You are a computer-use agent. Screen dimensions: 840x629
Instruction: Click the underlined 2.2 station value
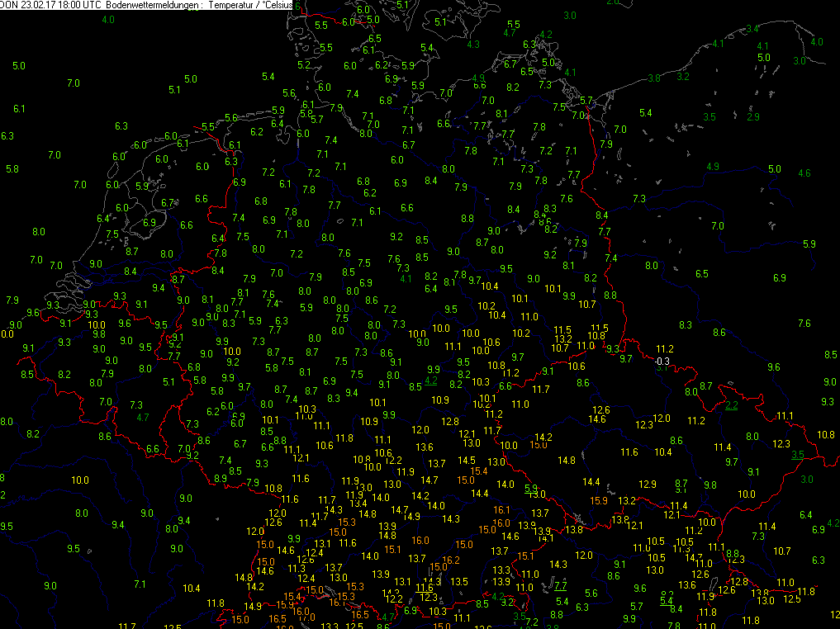pos(732,405)
